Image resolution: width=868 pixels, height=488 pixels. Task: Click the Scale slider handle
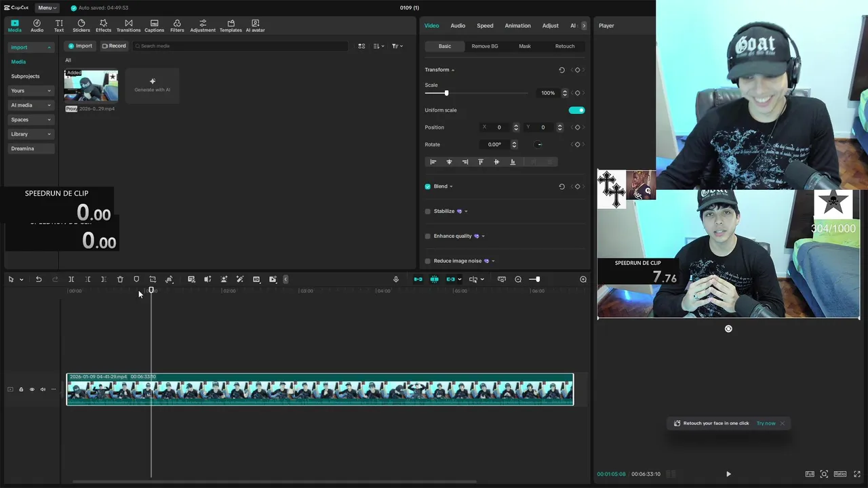(446, 93)
